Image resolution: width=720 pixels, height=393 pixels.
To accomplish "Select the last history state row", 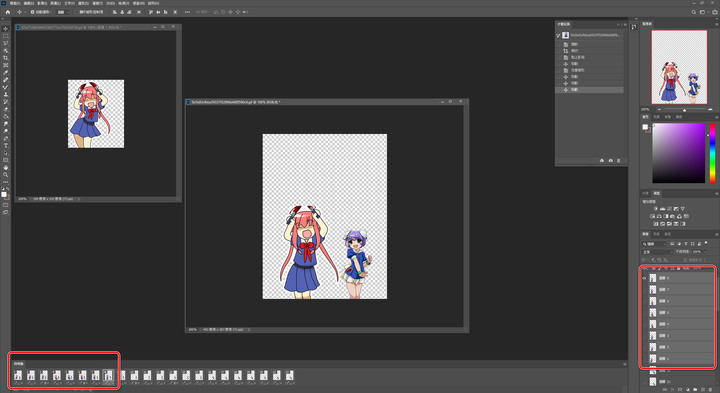I will click(590, 90).
